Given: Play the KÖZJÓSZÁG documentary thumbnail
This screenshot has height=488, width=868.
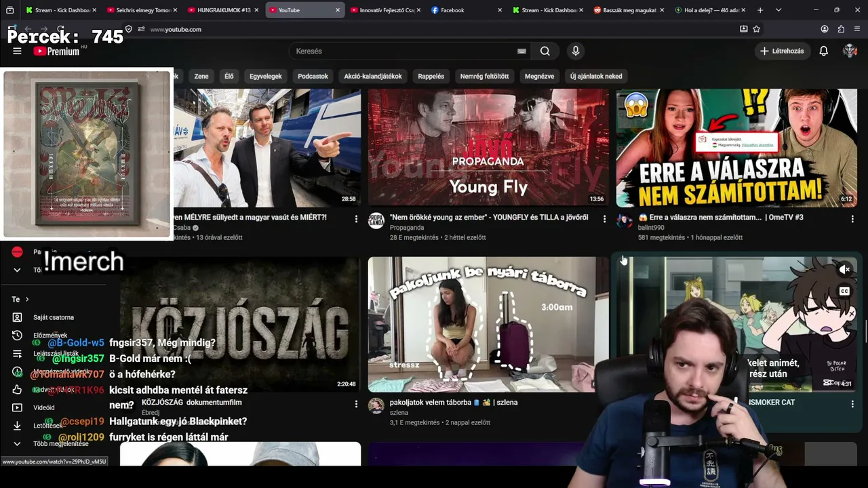Looking at the screenshot, I should [x=241, y=324].
